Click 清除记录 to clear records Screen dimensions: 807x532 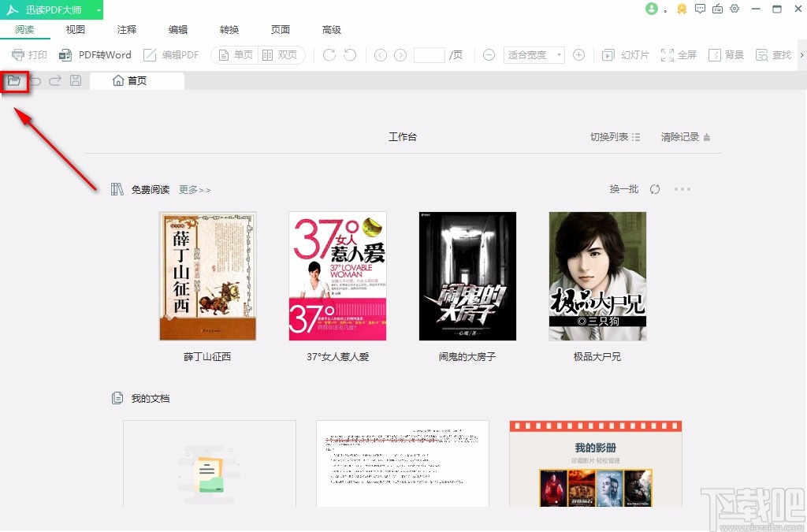point(679,136)
